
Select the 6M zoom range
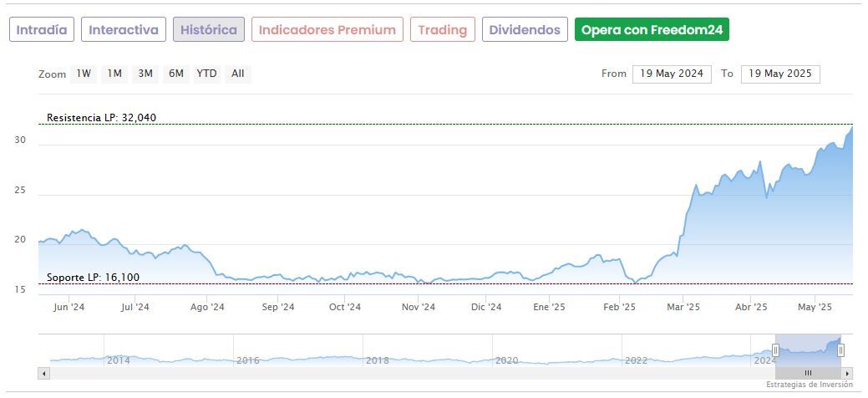click(x=175, y=74)
